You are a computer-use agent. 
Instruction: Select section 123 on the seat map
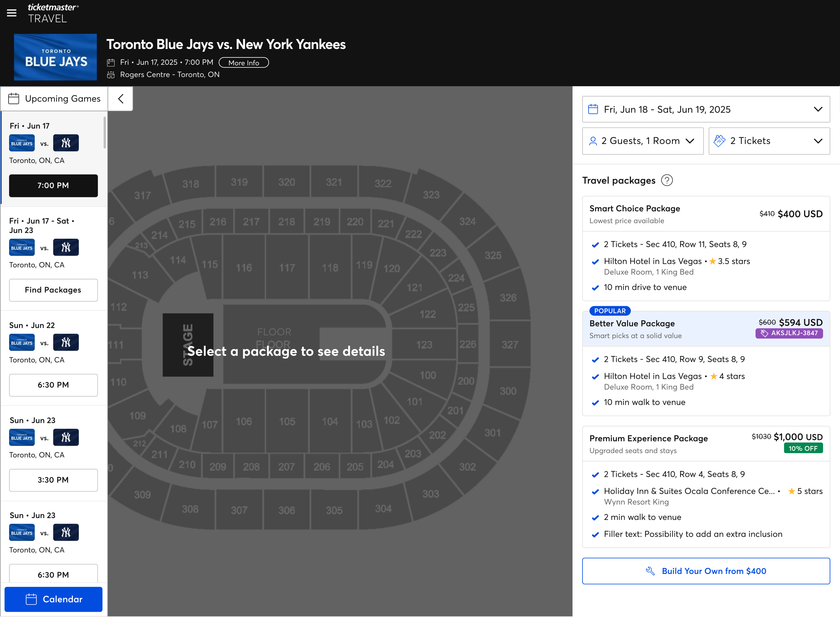pos(424,345)
